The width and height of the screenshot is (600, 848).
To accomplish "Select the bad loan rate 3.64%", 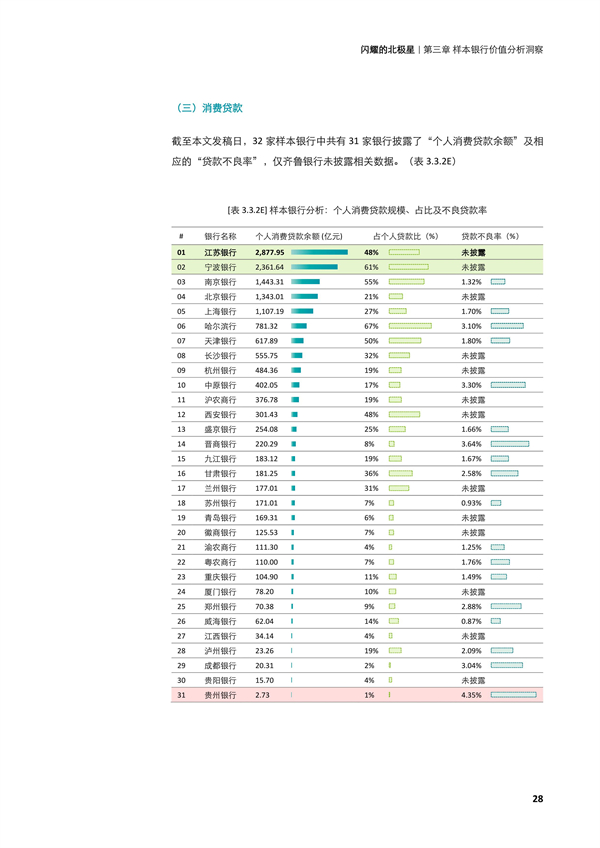I will [471, 444].
